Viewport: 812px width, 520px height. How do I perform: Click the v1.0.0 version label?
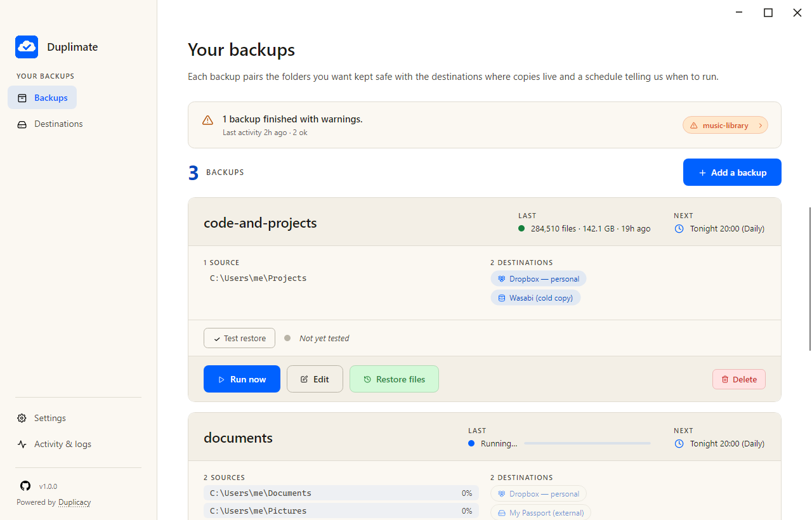pos(48,486)
